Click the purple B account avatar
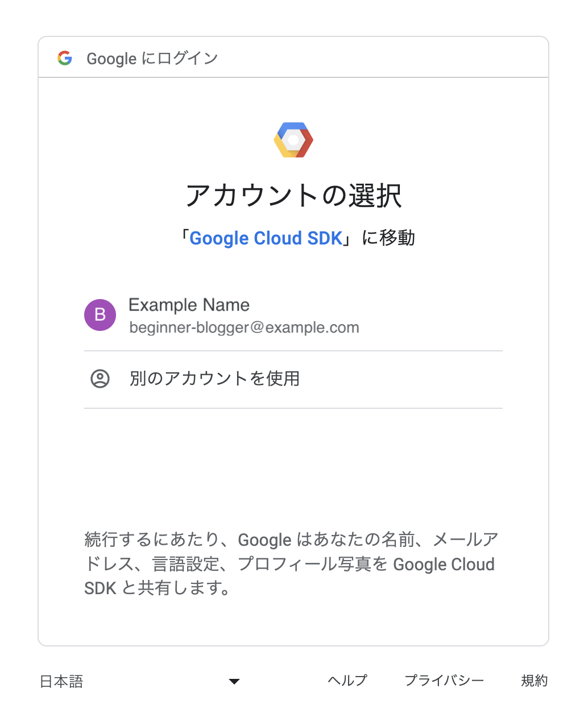This screenshot has height=713, width=588. [100, 315]
